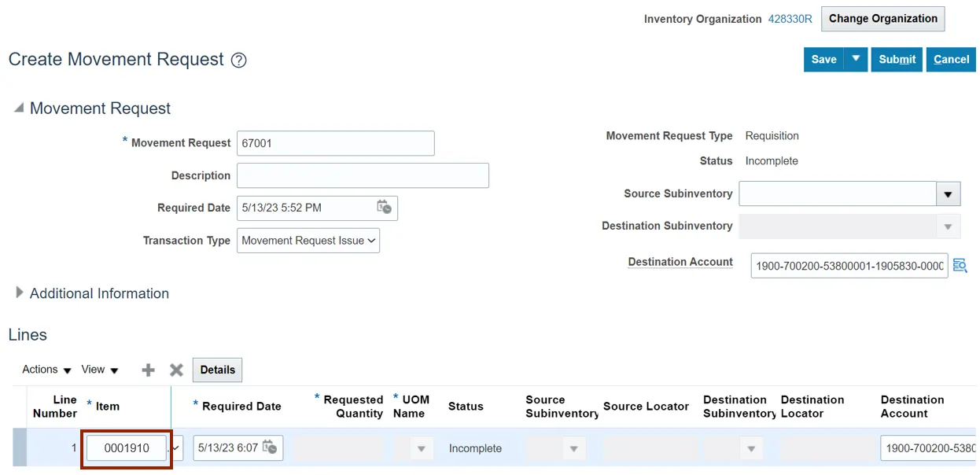Collapse the Movement Request section
Viewport: 980px width, 475px height.
19,109
